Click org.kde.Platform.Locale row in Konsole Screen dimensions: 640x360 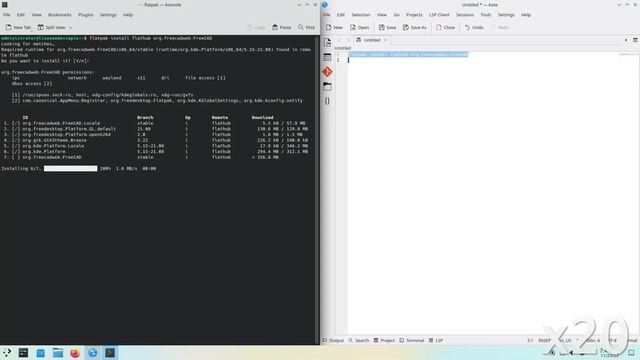click(x=155, y=146)
